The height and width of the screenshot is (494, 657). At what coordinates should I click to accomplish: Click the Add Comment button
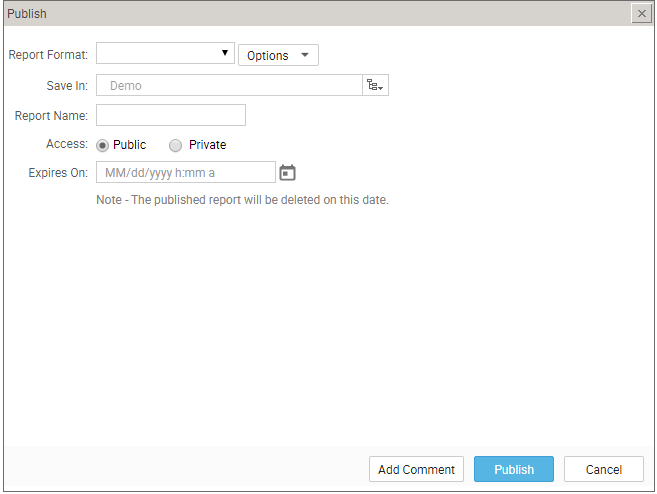[x=416, y=469]
